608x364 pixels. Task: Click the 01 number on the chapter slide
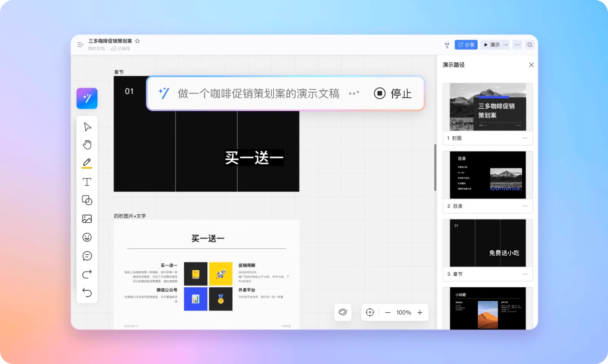129,91
